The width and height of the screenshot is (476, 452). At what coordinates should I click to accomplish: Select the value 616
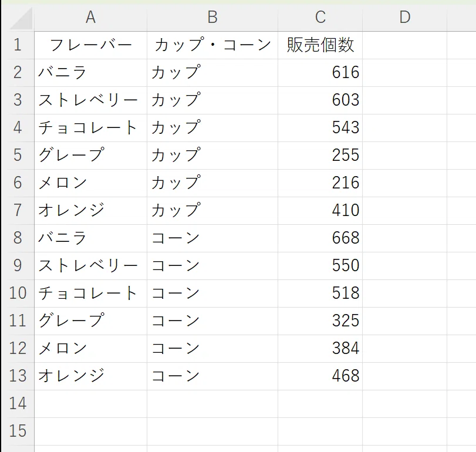pos(320,73)
